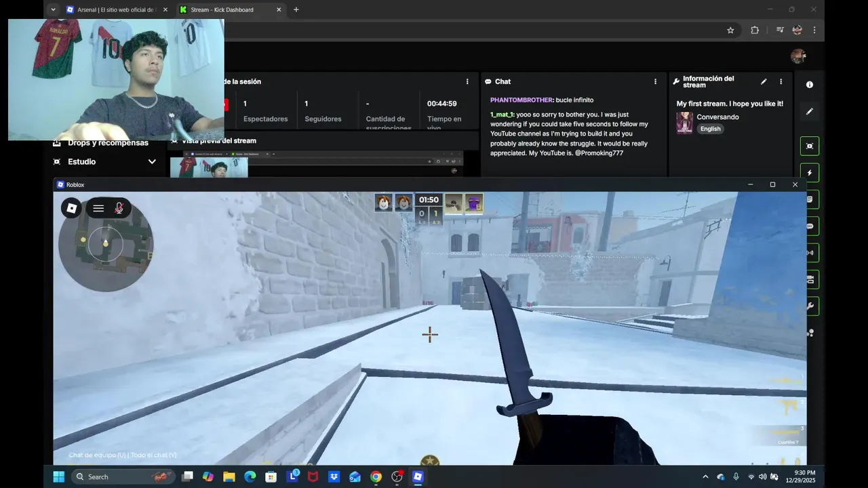Click the chat speech-bubble icon in Chat header
The image size is (868, 488).
point(488,81)
